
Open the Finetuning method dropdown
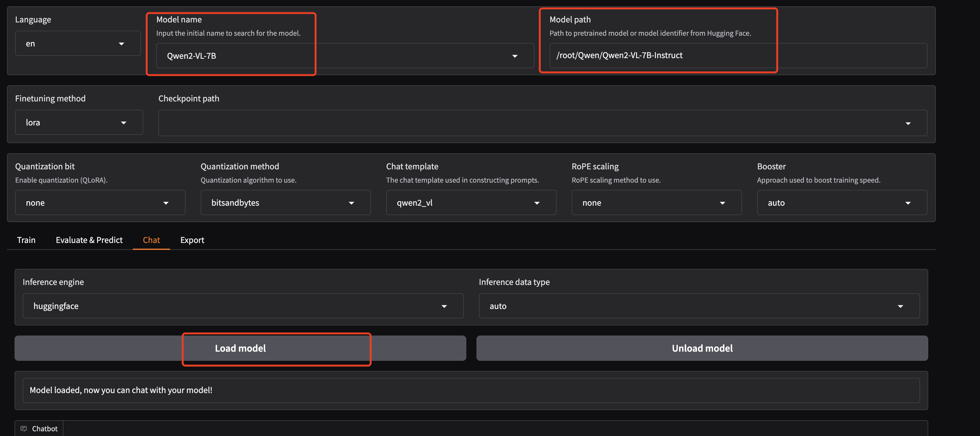(x=79, y=123)
